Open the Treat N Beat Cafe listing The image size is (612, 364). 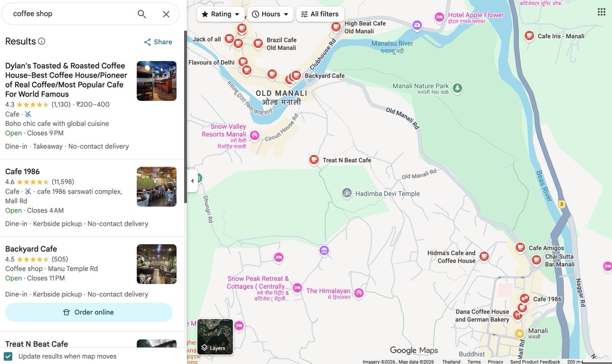(x=37, y=344)
